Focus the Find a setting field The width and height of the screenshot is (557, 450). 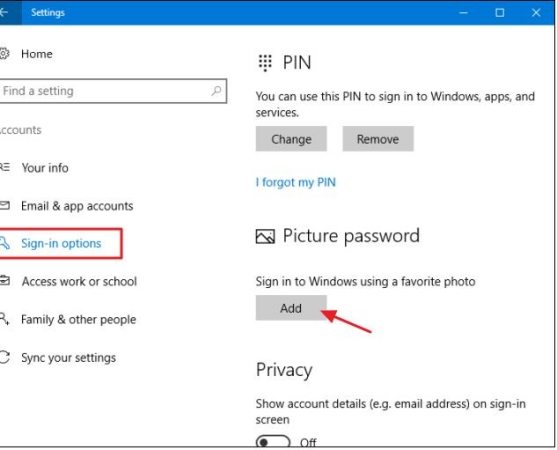coord(113,91)
